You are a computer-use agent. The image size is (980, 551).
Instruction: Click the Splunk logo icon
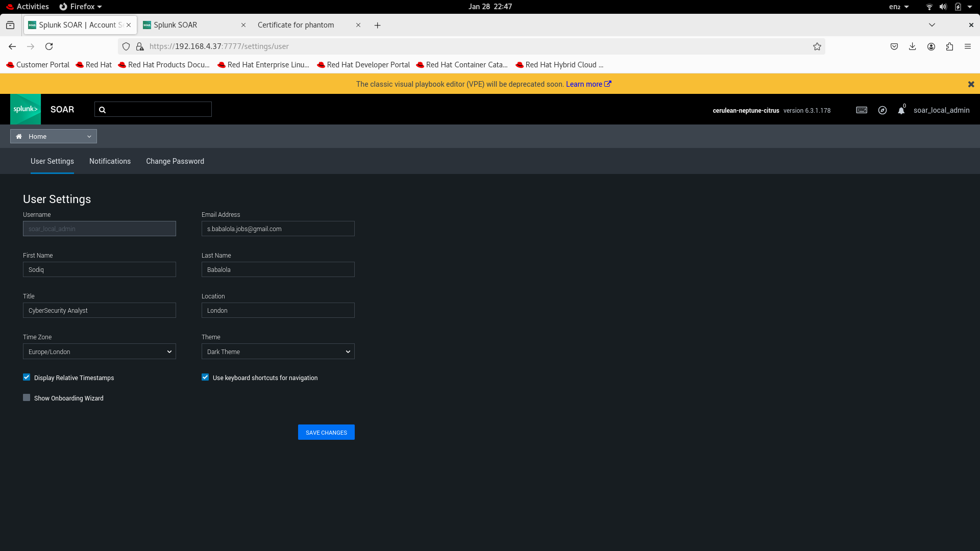click(26, 109)
